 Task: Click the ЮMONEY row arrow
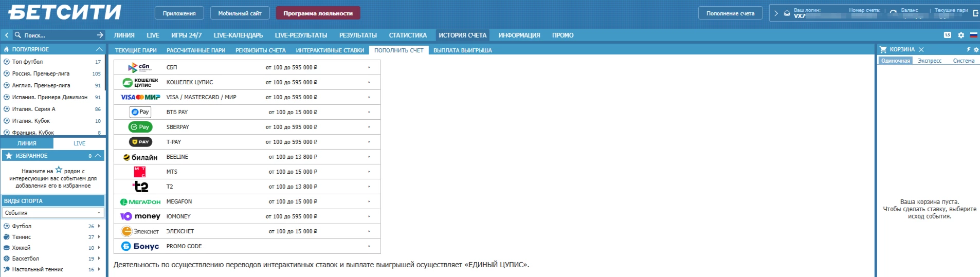coord(369,216)
